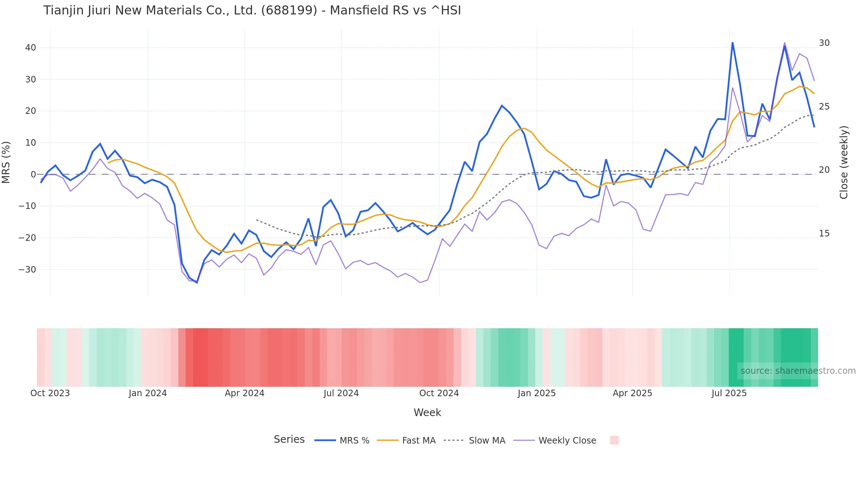Image resolution: width=868 pixels, height=488 pixels.
Task: Click the '−30' tick on MRS axis
Action: pos(27,270)
